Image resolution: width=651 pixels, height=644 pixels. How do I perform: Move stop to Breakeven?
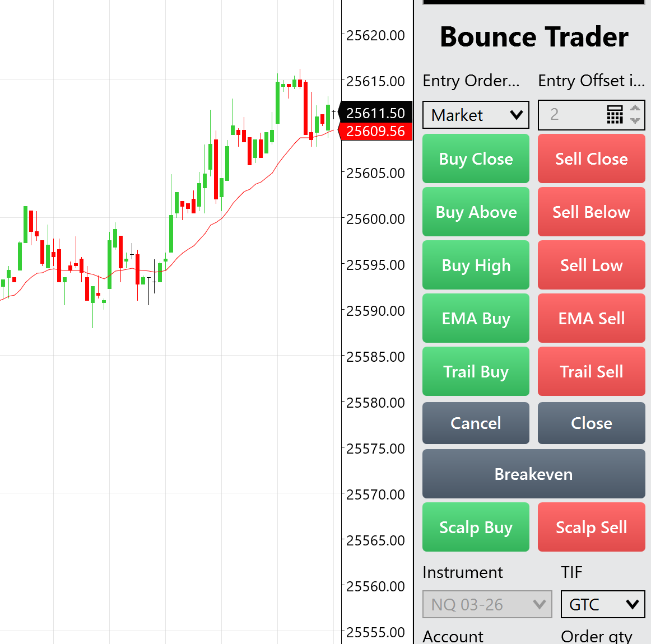[533, 474]
